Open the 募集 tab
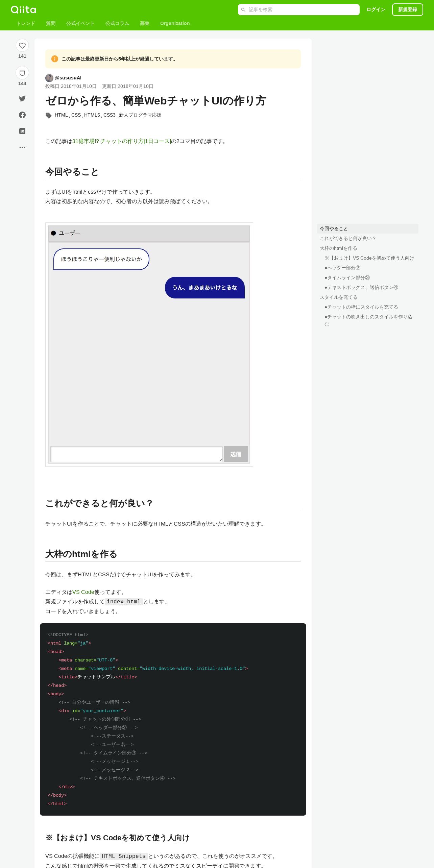 145,23
